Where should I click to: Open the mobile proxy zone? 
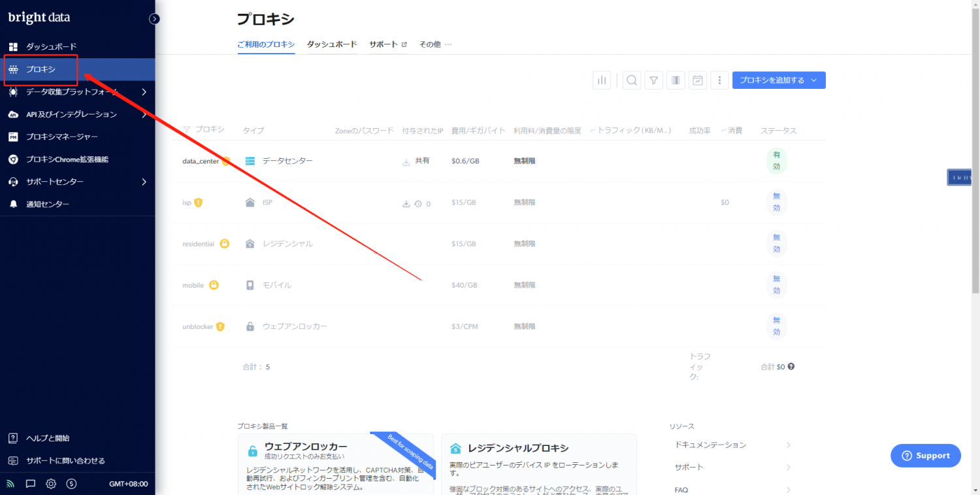(x=193, y=285)
